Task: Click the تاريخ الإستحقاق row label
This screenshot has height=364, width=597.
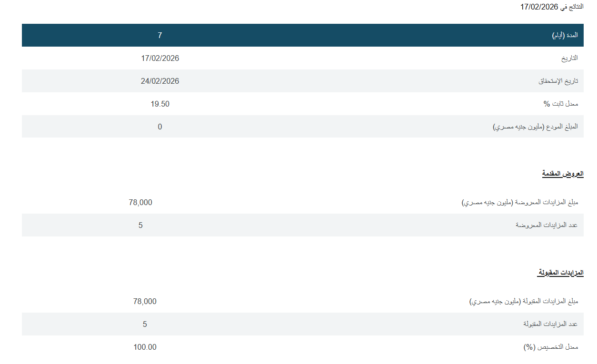Action: [x=558, y=81]
